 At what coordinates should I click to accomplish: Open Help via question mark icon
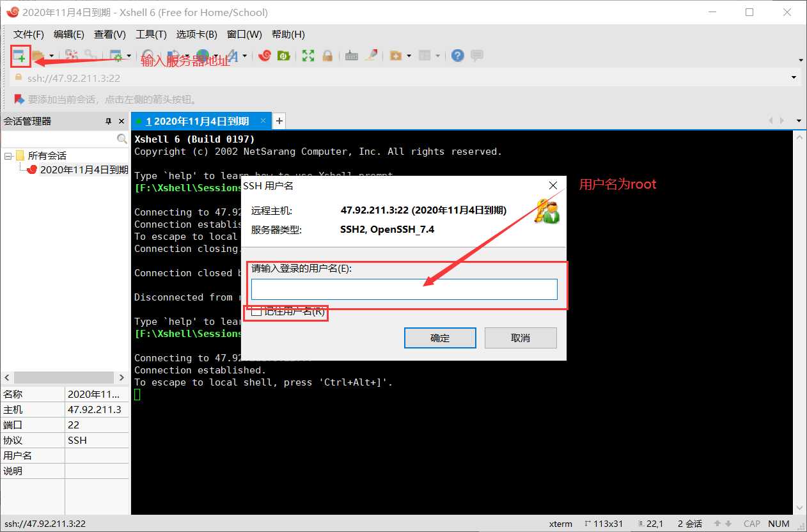click(457, 56)
